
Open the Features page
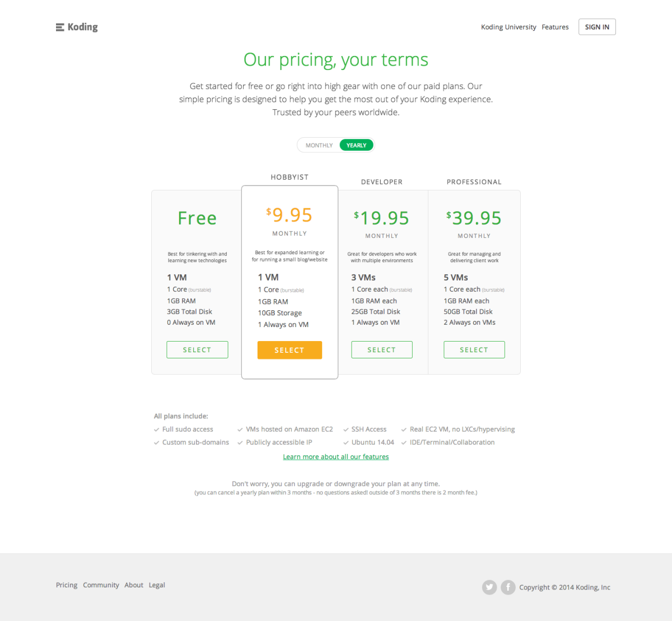click(x=555, y=26)
